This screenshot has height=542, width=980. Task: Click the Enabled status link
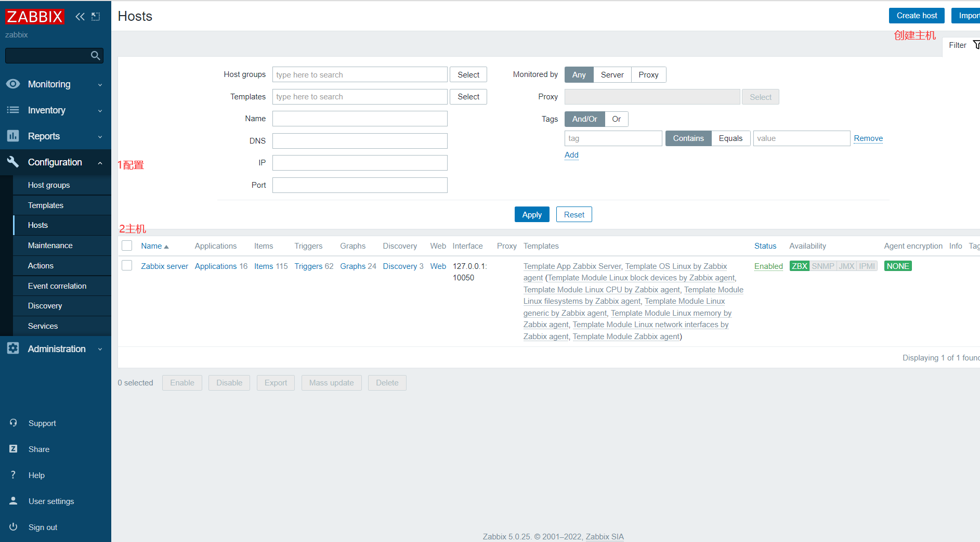(768, 266)
